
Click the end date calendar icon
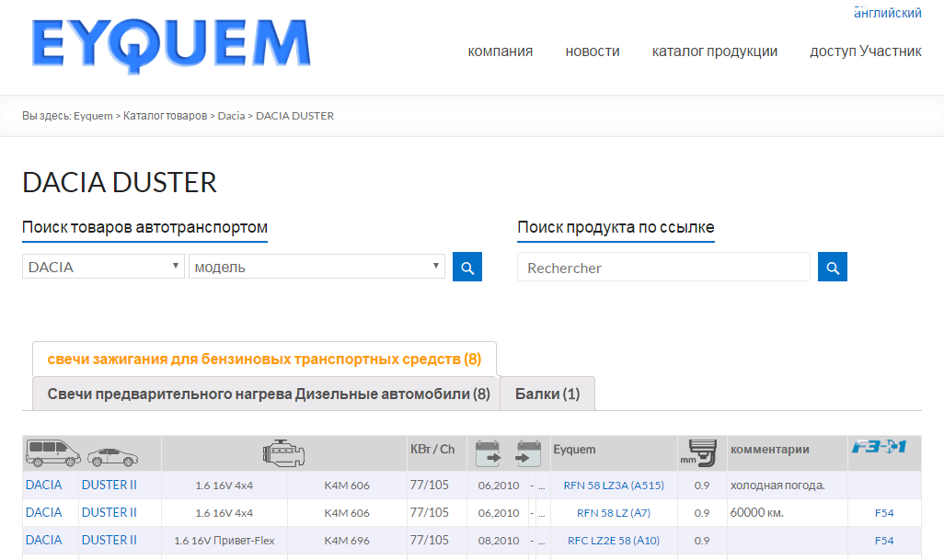click(x=529, y=453)
